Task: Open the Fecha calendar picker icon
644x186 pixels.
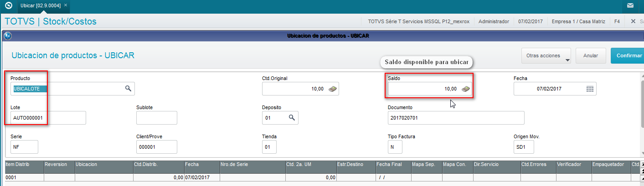Action: tap(590, 89)
